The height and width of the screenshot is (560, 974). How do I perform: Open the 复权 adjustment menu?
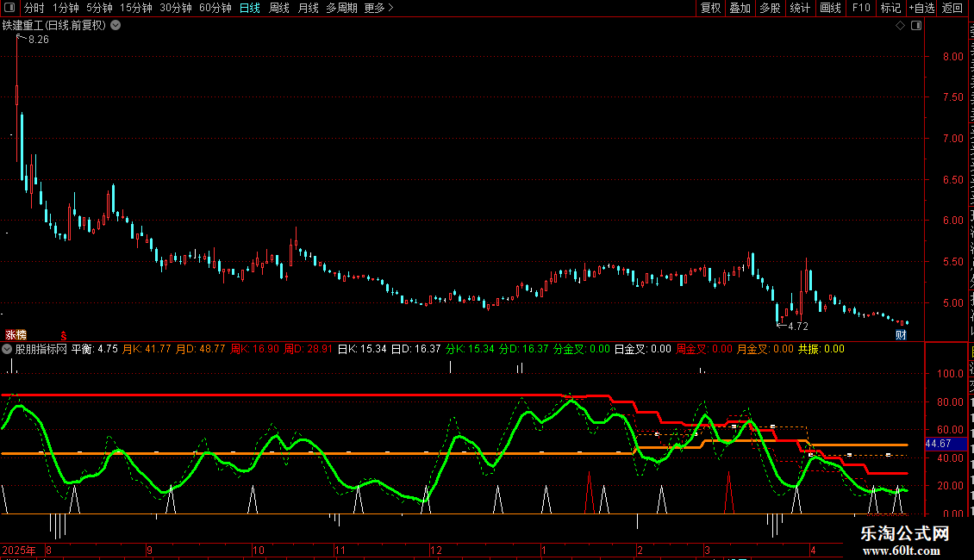710,8
